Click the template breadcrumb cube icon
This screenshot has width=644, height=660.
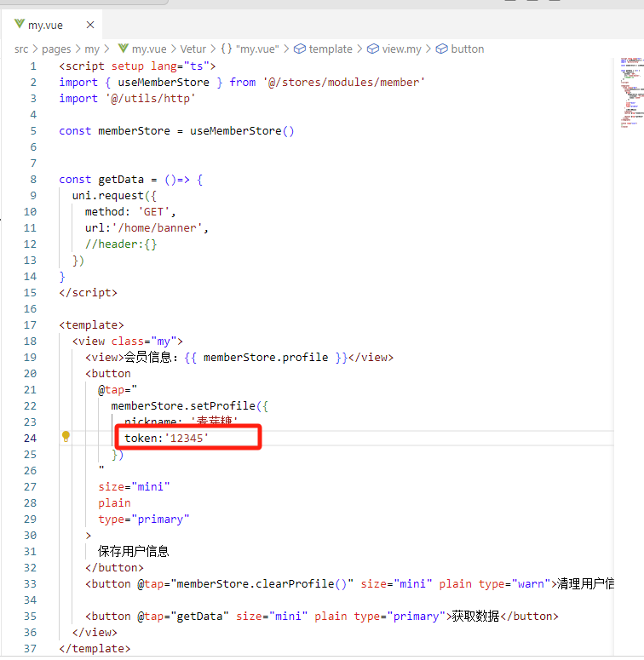(299, 49)
